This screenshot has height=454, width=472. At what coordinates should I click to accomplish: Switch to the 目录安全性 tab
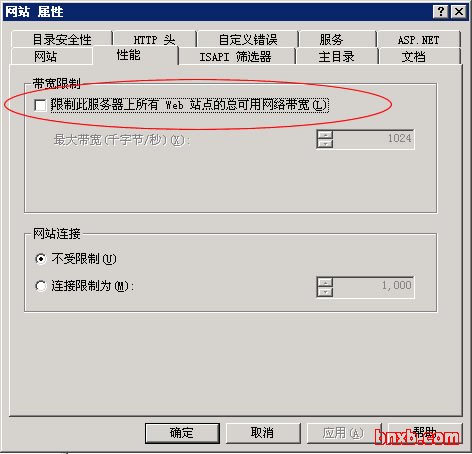tap(62, 39)
